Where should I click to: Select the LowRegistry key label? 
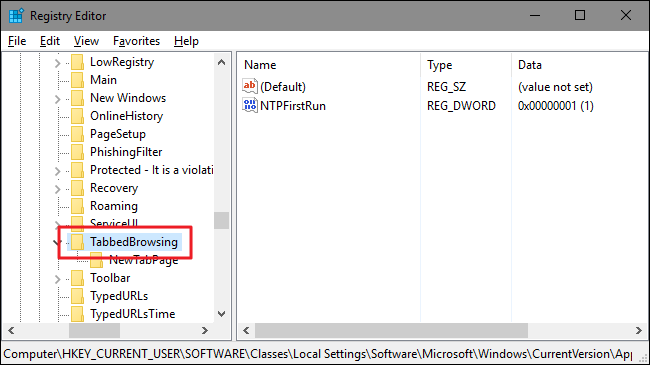122,62
